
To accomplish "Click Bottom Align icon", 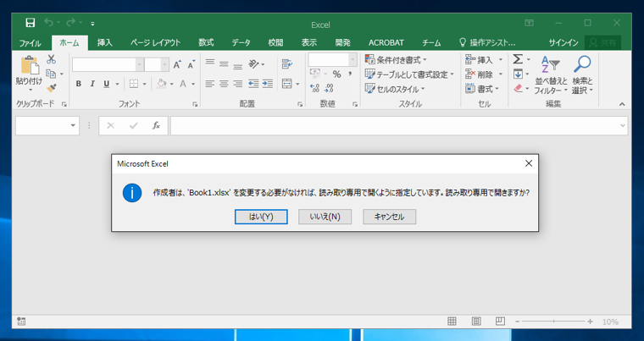I will pyautogui.click(x=238, y=66).
